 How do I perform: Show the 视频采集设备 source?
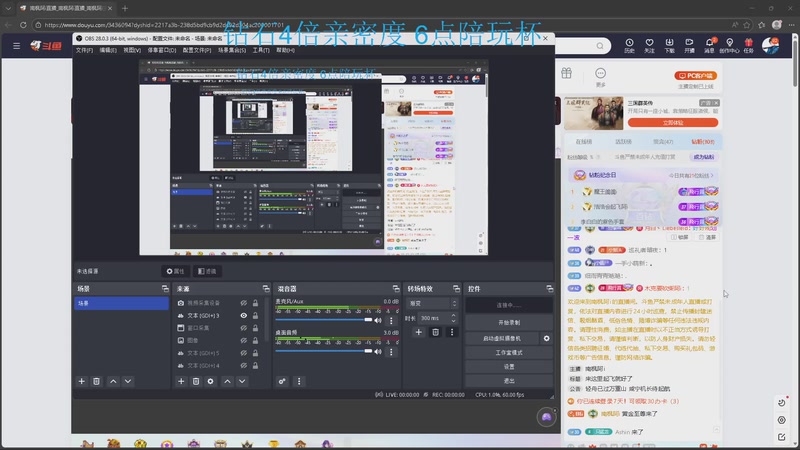pyautogui.click(x=243, y=303)
